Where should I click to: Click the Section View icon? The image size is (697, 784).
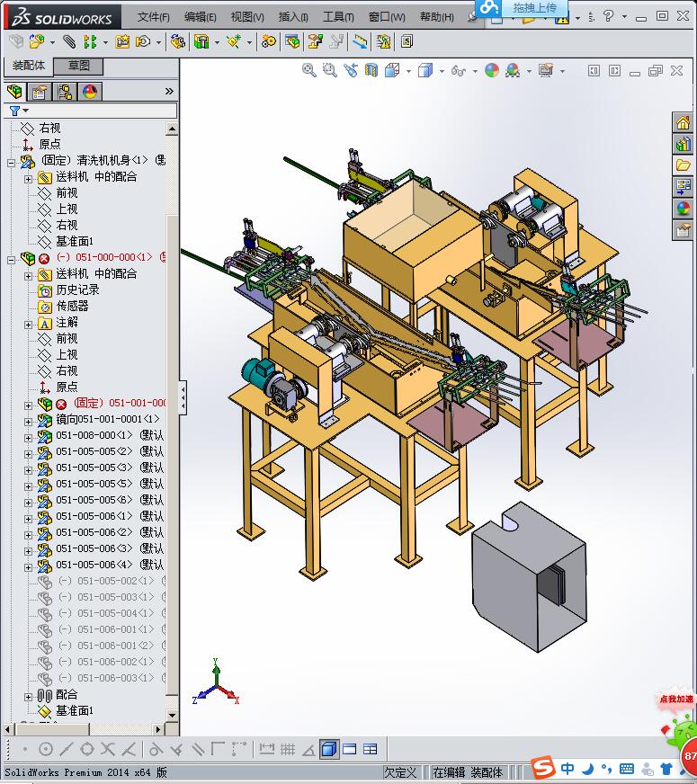[371, 70]
